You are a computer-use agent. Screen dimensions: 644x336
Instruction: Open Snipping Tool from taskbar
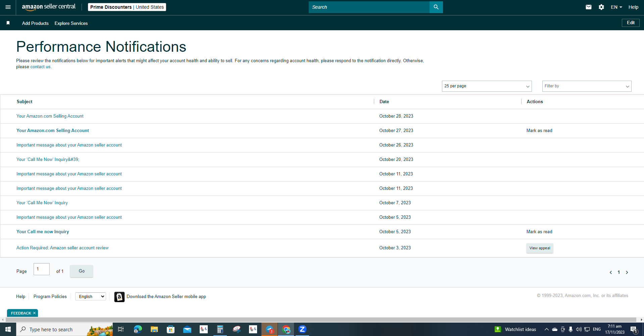[x=237, y=329]
